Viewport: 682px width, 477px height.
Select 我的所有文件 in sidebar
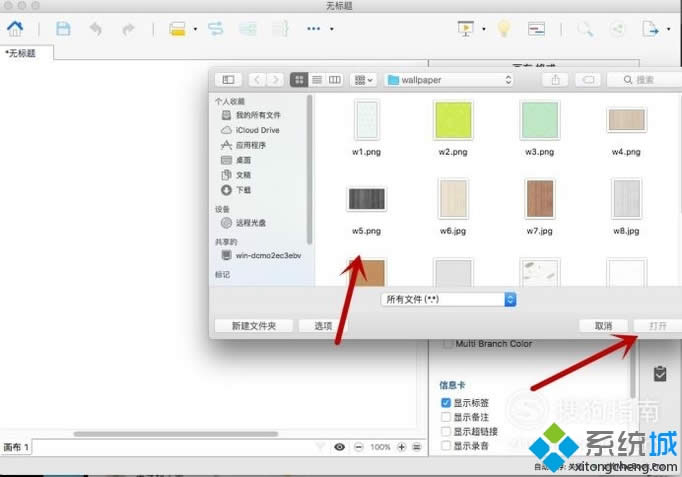click(x=260, y=115)
